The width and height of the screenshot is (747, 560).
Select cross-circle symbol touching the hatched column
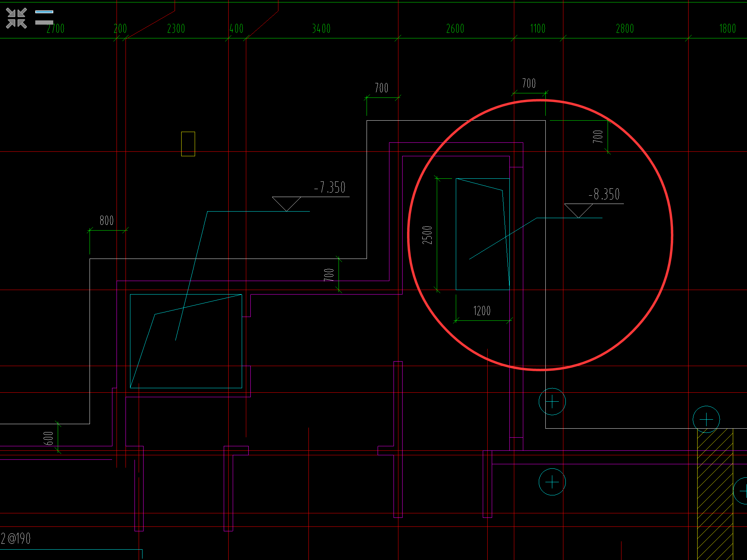coord(706,419)
